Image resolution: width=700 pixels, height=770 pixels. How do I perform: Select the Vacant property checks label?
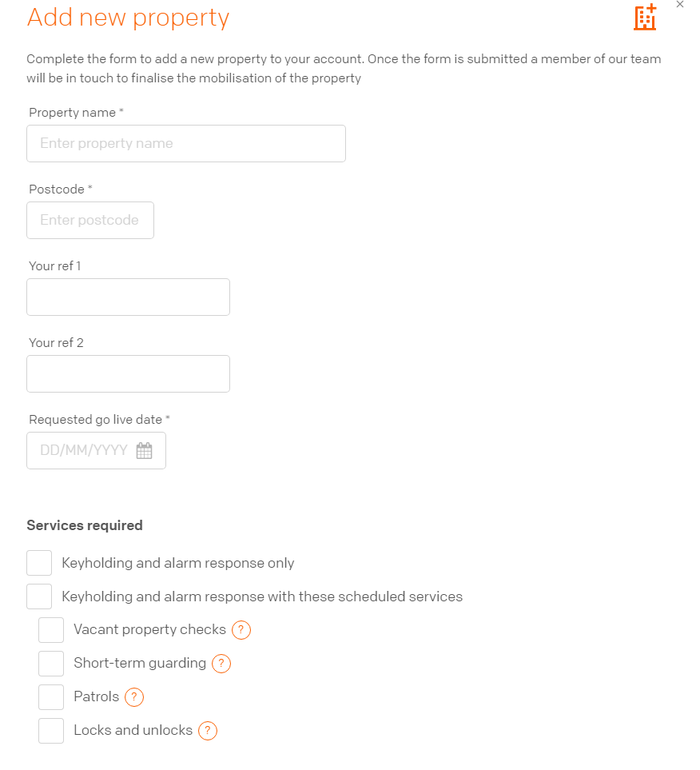point(149,629)
